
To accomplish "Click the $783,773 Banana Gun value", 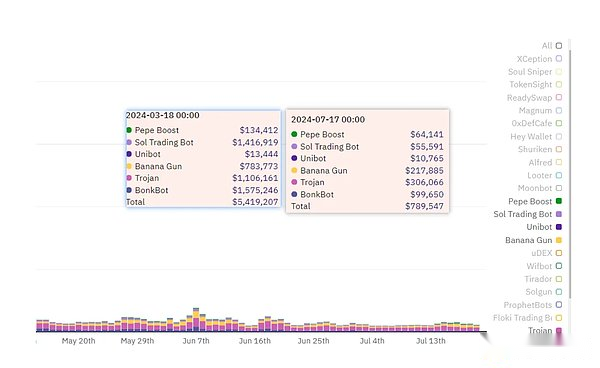I will pos(259,166).
